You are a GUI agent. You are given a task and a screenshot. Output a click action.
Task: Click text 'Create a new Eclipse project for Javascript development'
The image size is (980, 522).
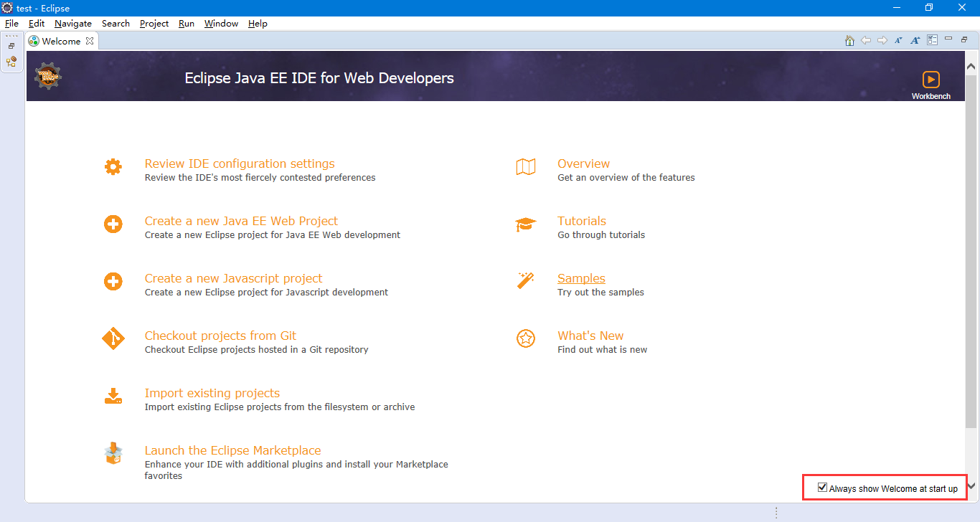[x=266, y=293]
